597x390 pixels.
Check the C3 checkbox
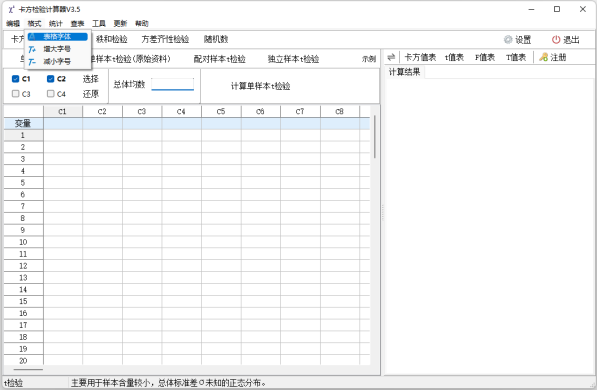point(15,93)
